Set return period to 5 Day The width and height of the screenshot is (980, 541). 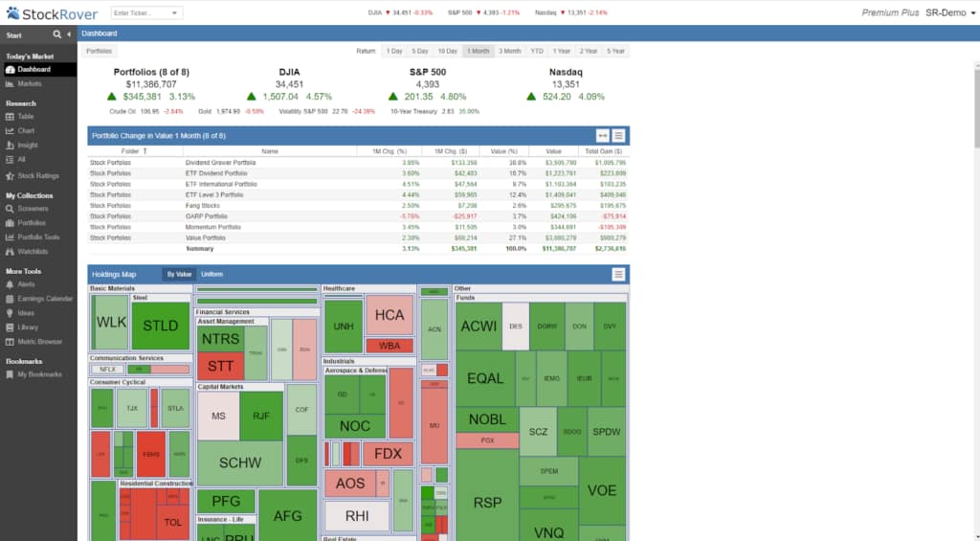click(x=420, y=52)
